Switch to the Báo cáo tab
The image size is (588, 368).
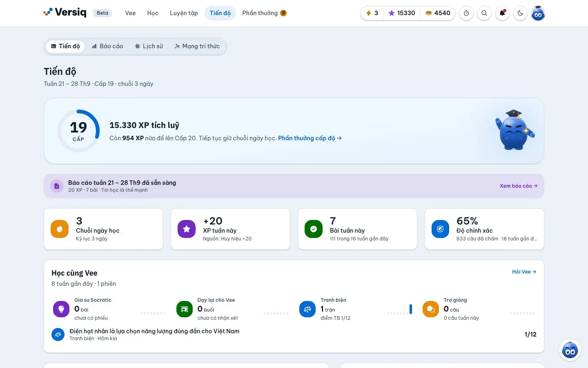107,46
